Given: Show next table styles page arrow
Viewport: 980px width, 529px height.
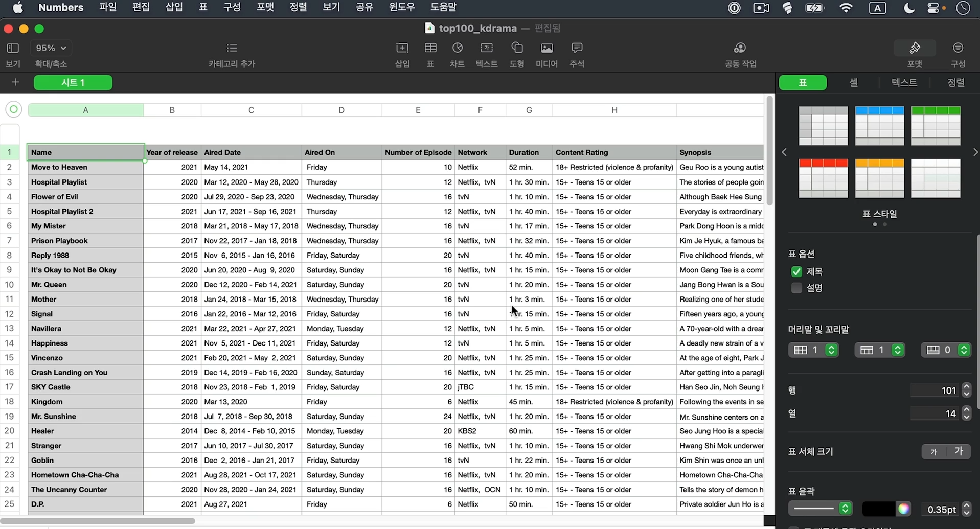Looking at the screenshot, I should (x=975, y=152).
